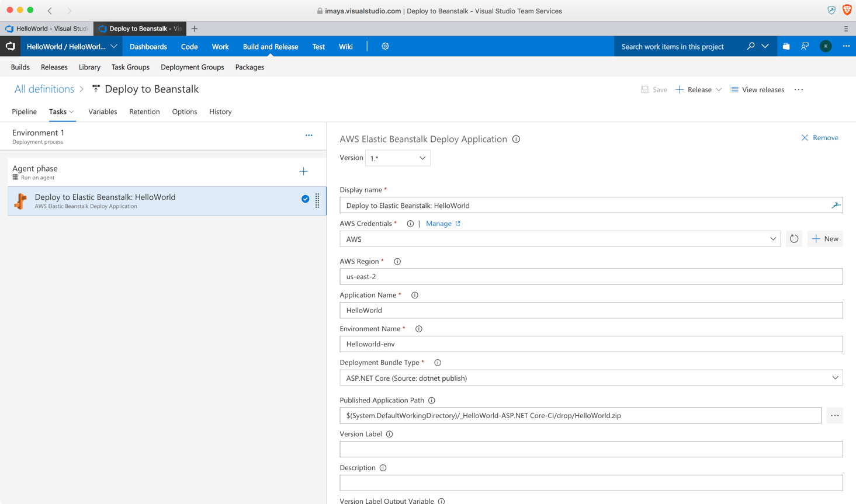Click the search magnifier icon
Screen dimensions: 856x504
(751, 46)
